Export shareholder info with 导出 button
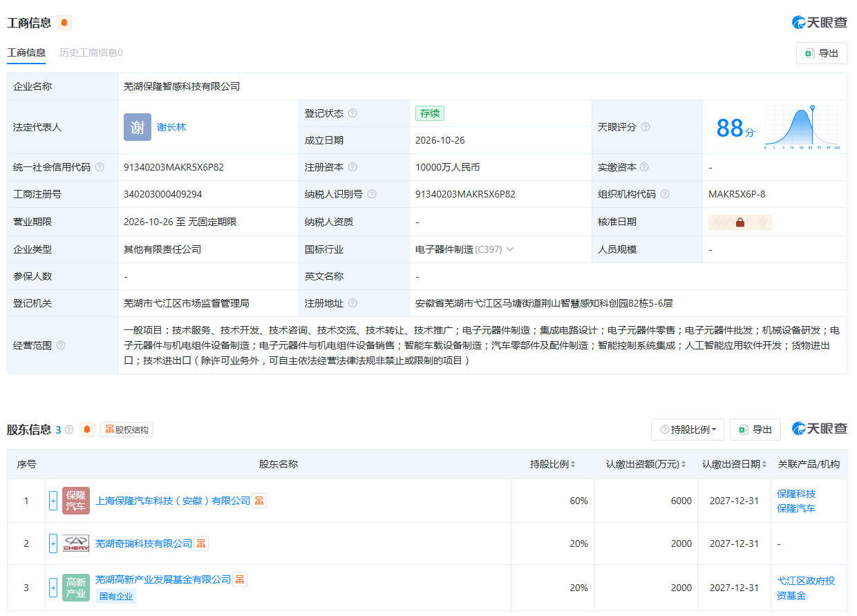 [x=755, y=430]
